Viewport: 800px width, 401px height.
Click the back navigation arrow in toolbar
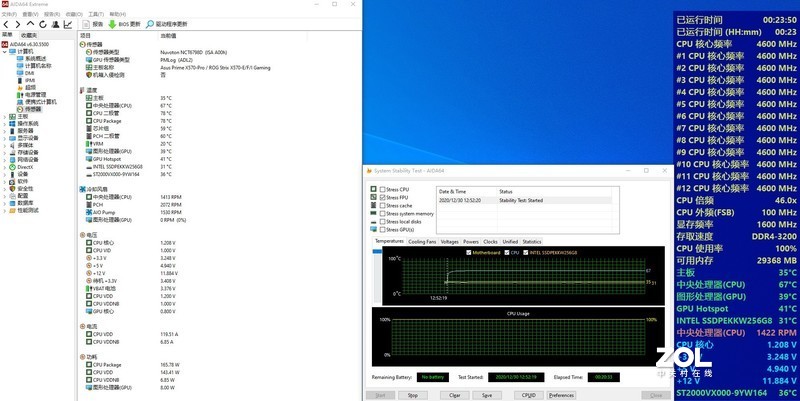click(x=6, y=23)
